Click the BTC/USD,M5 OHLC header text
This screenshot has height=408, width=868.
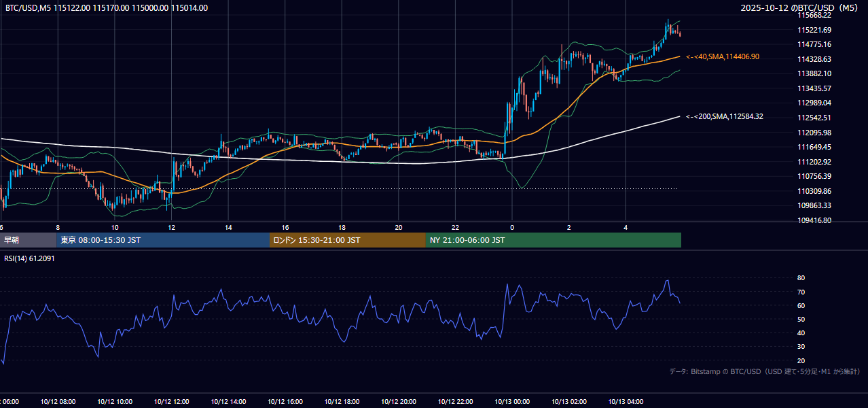click(x=107, y=8)
